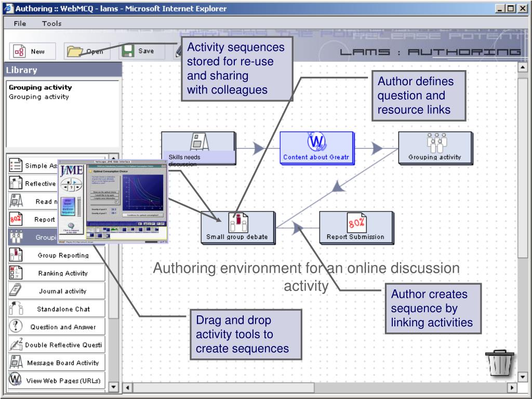Click the JME simulation preview thumbnail
The width and height of the screenshot is (532, 399).
113,202
